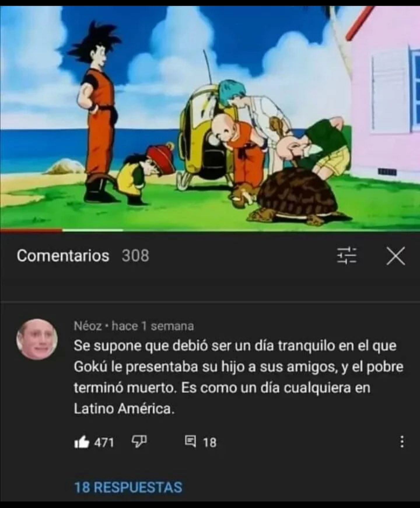The width and height of the screenshot is (420, 508).
Task: Tap the video player showing Goku
Action: pyautogui.click(x=210, y=118)
